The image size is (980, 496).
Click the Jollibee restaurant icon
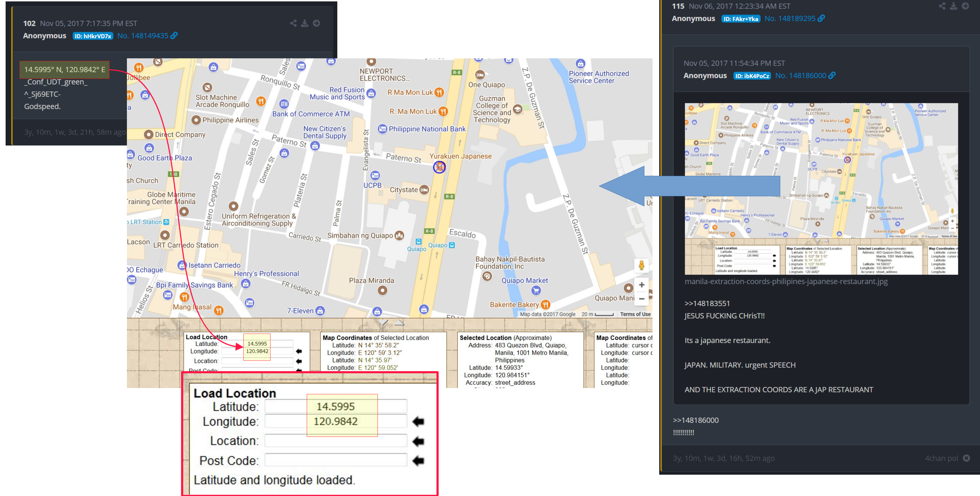139,68
